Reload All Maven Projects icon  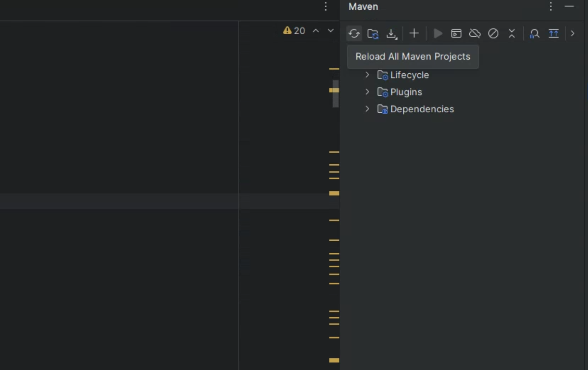coord(354,33)
